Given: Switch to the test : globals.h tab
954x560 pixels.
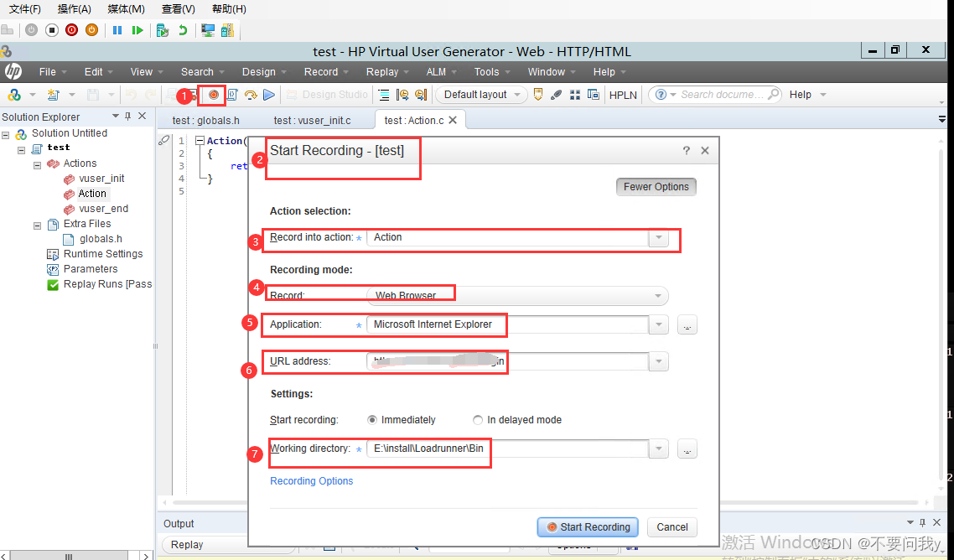Looking at the screenshot, I should pos(205,121).
